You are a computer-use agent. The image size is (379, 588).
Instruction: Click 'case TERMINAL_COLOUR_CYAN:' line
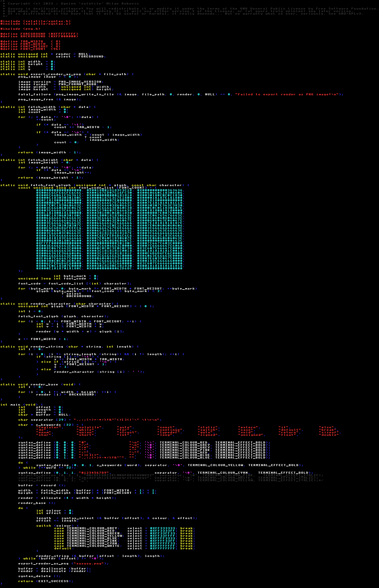pos(125,543)
